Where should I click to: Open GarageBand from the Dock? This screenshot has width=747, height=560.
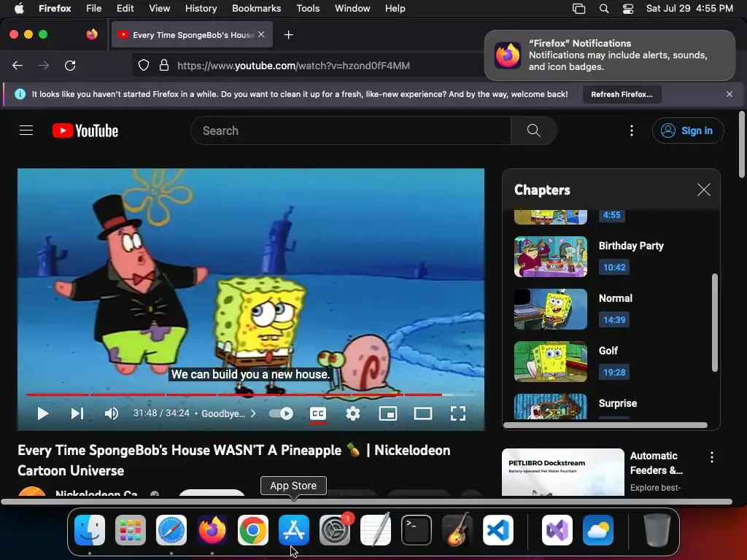(457, 529)
